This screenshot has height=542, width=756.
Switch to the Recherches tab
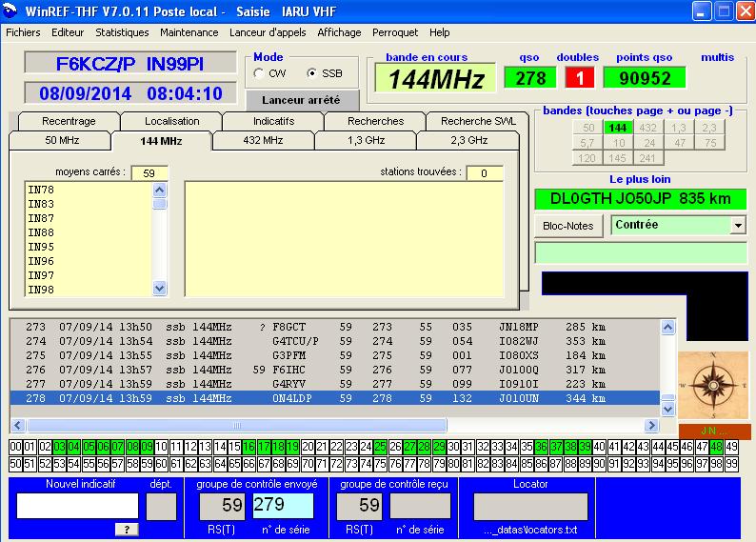[375, 121]
